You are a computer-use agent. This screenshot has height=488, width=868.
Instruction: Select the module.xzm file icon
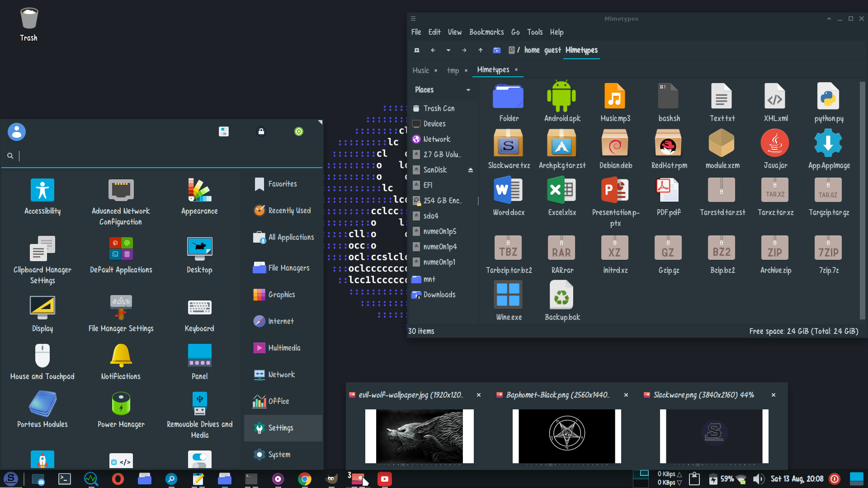pyautogui.click(x=722, y=143)
